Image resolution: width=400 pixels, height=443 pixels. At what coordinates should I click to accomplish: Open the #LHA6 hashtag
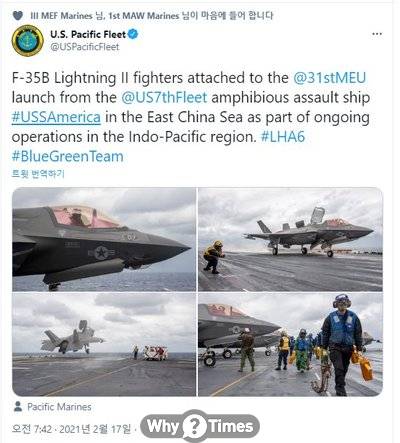point(283,137)
